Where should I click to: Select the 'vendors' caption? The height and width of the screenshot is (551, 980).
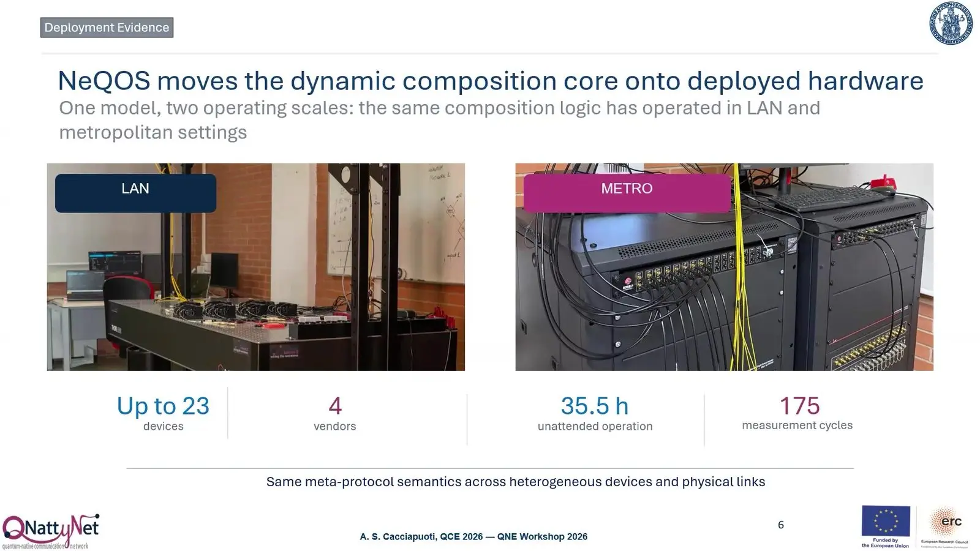coord(334,426)
